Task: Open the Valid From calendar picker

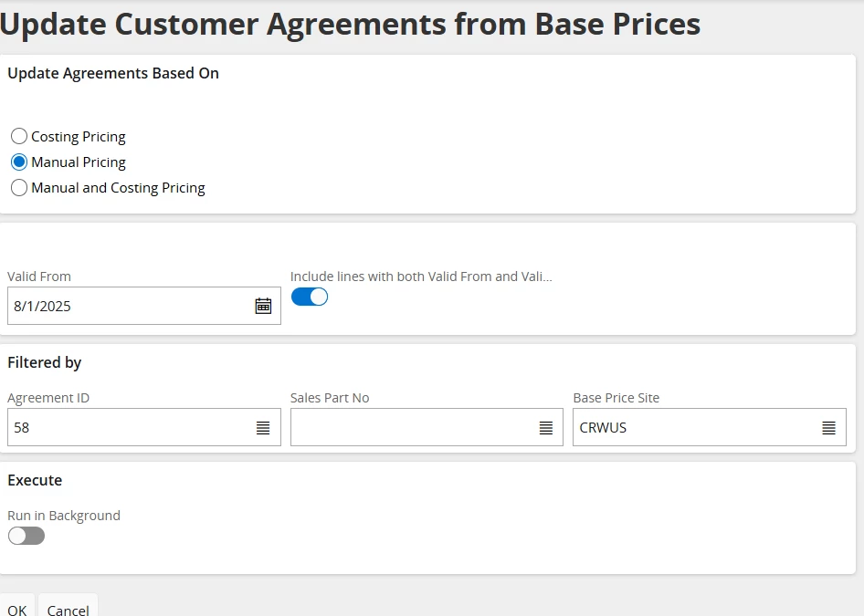Action: coord(263,306)
